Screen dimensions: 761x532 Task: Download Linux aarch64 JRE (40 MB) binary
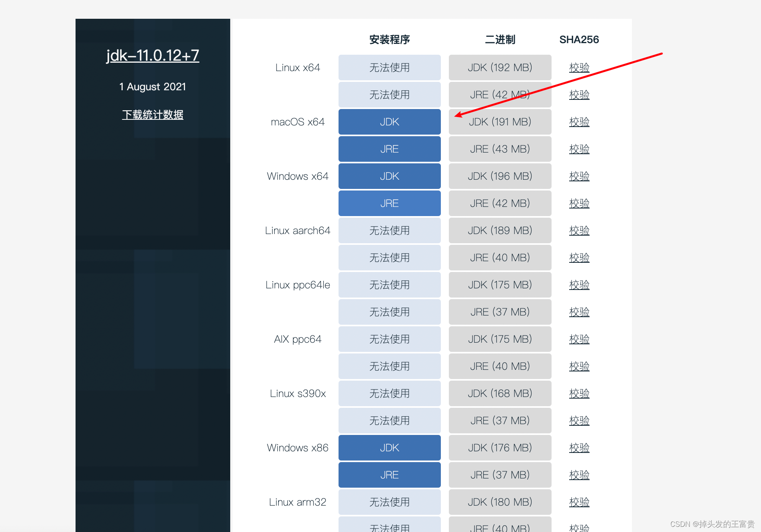pos(500,258)
